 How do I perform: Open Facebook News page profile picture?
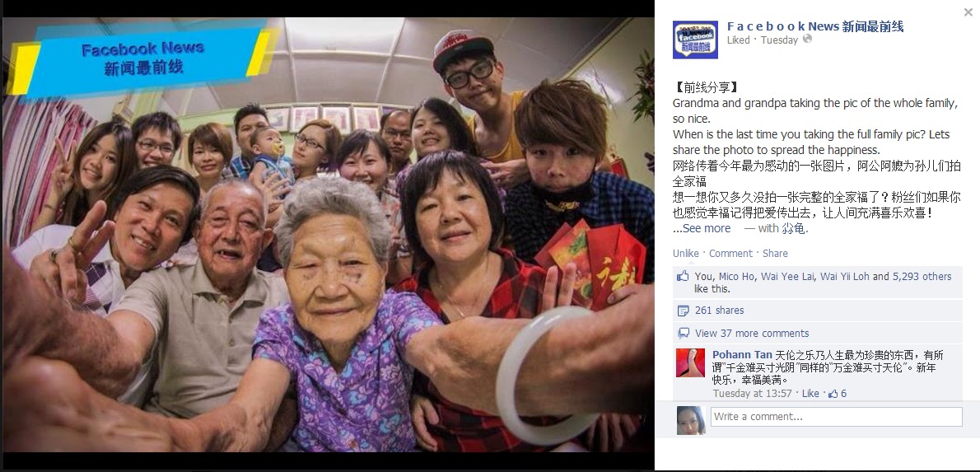695,40
